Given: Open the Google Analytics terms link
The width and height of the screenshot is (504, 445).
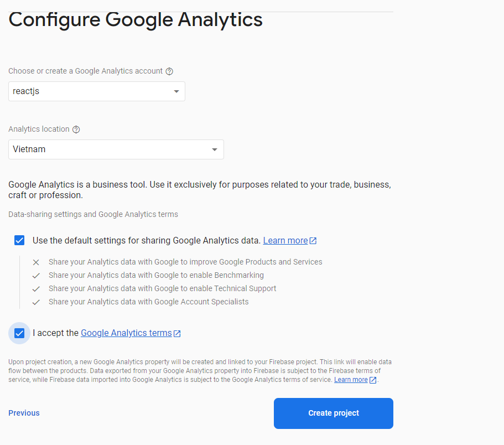Looking at the screenshot, I should click(126, 333).
